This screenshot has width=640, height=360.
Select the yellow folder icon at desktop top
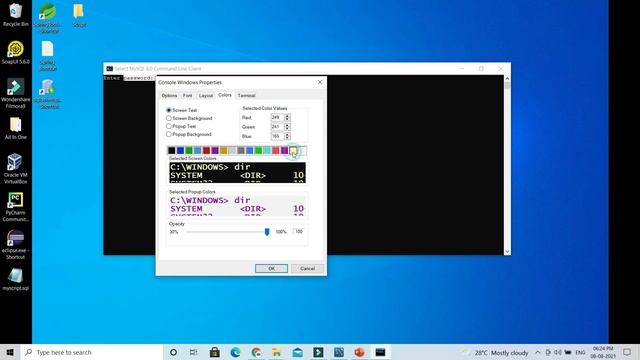[79, 15]
